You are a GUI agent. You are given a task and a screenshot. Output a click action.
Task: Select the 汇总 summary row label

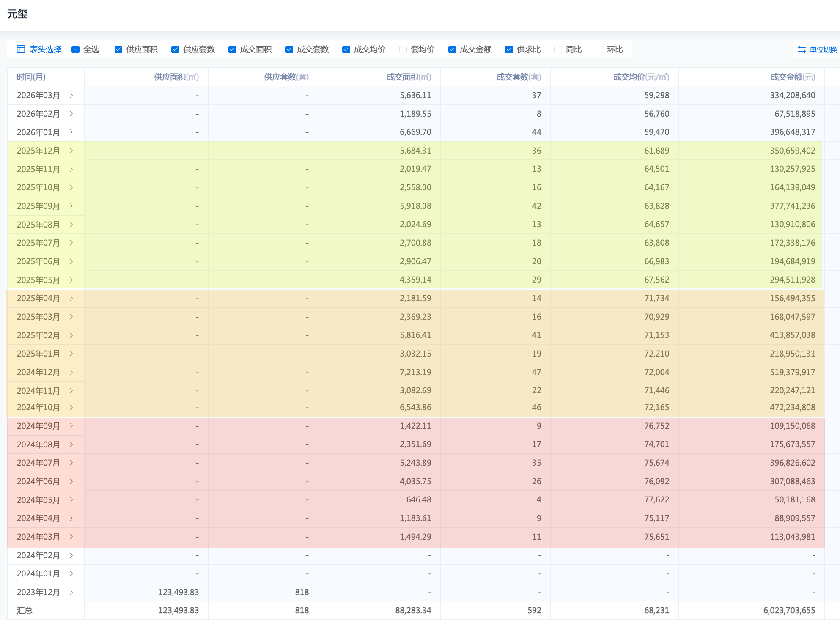point(25,610)
